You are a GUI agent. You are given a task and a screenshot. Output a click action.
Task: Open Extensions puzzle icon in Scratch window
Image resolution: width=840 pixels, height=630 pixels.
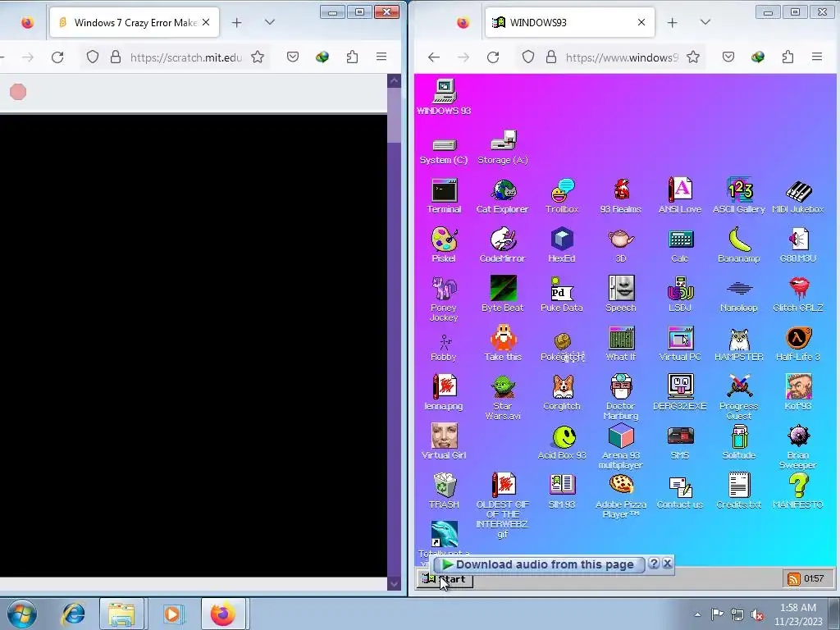coord(352,57)
